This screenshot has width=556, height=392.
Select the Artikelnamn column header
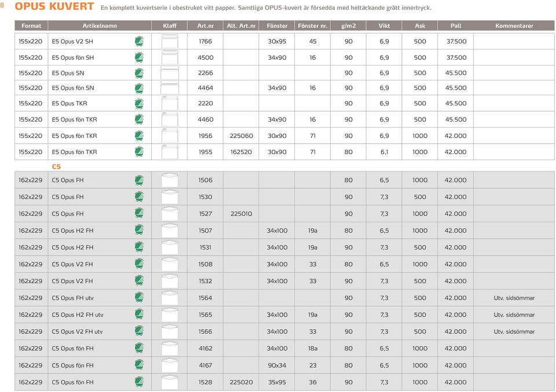[100, 25]
